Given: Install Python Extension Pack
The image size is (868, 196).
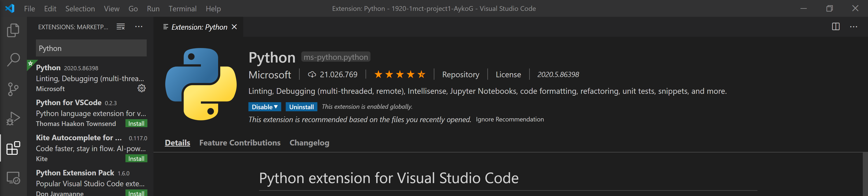Looking at the screenshot, I should (x=136, y=193).
